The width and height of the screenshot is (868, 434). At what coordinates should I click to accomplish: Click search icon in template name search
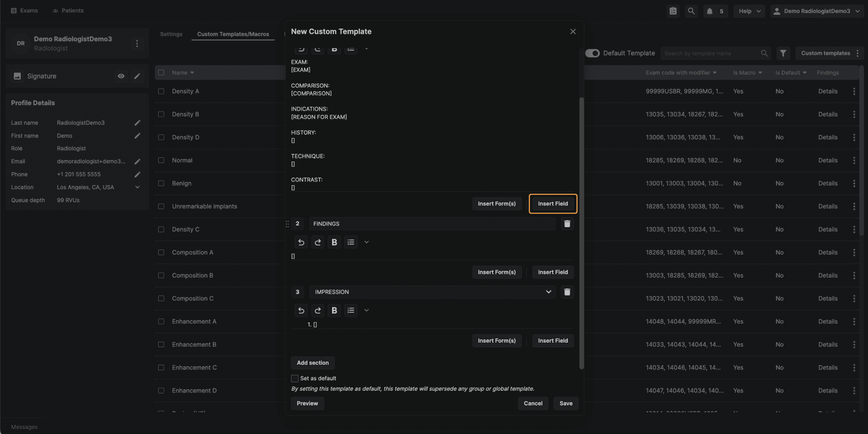(x=764, y=53)
